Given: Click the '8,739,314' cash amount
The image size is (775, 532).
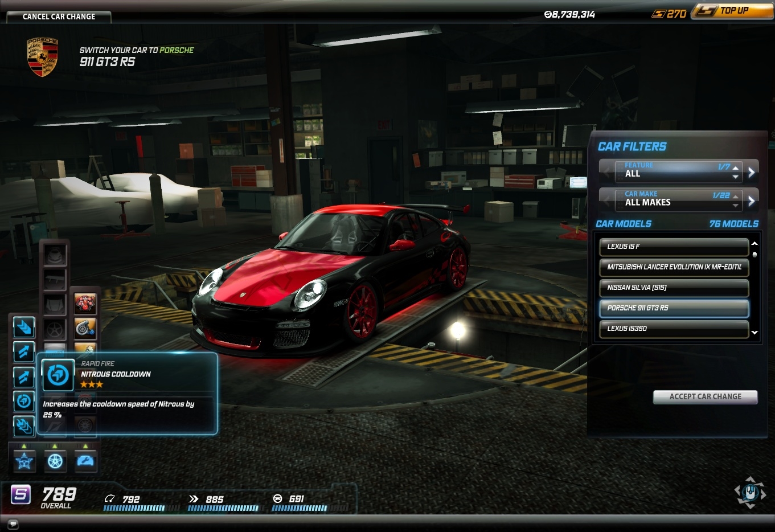Looking at the screenshot, I should 570,14.
